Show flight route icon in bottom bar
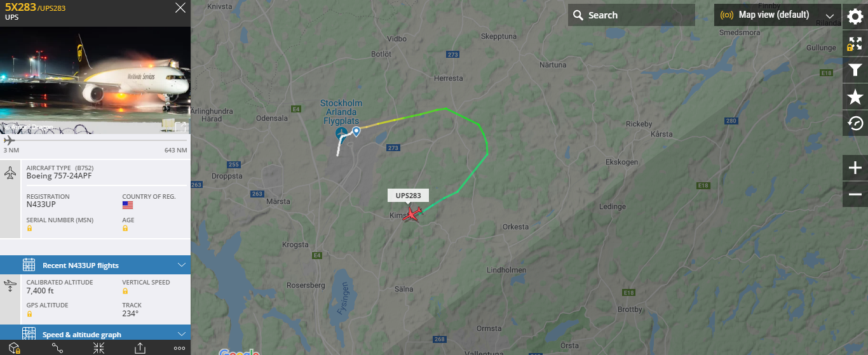 (x=57, y=347)
